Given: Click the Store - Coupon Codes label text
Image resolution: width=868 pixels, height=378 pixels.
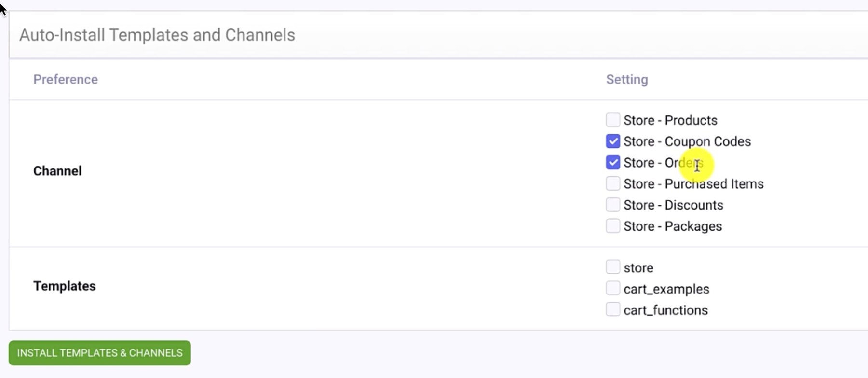Looking at the screenshot, I should pyautogui.click(x=687, y=141).
